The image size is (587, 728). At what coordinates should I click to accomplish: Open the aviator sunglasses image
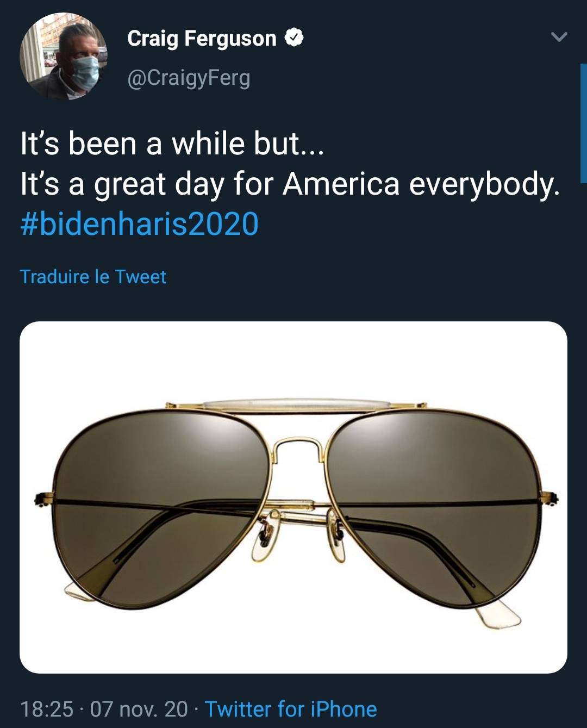coord(293,497)
